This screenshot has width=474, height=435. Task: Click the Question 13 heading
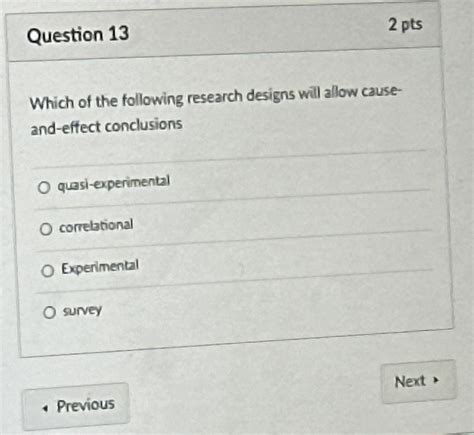78,35
